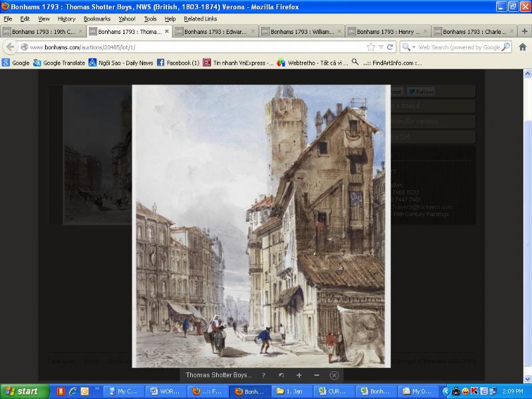Click the back navigation arrow
The width and height of the screenshot is (532, 399).
[10, 47]
